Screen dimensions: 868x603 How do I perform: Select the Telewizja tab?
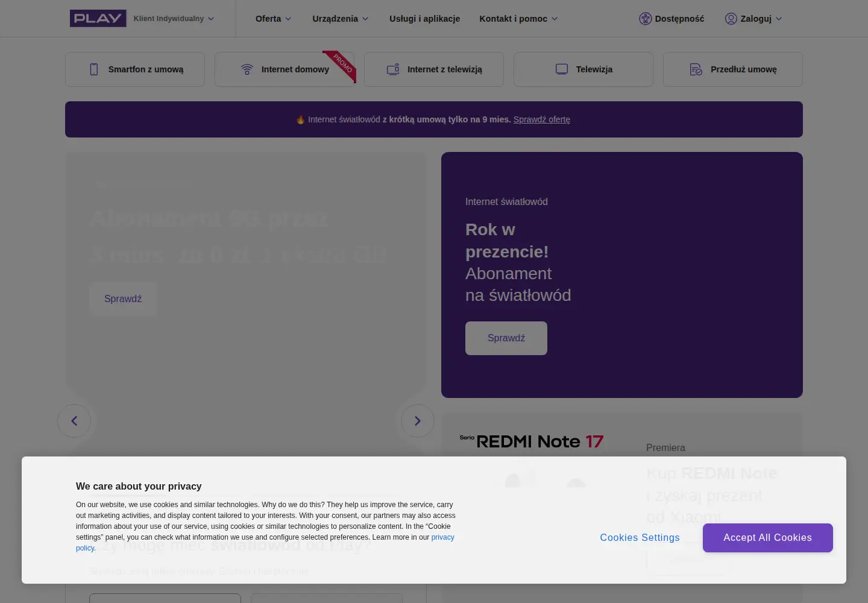[583, 69]
